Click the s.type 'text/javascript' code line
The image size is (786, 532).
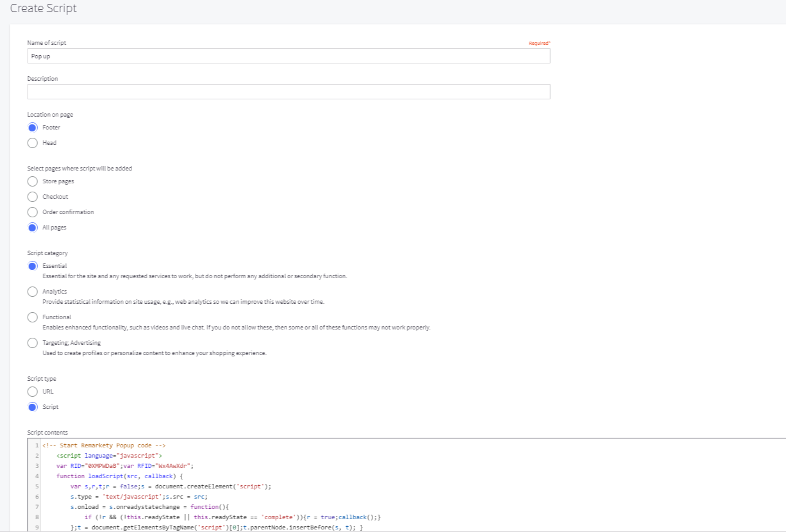click(x=139, y=496)
